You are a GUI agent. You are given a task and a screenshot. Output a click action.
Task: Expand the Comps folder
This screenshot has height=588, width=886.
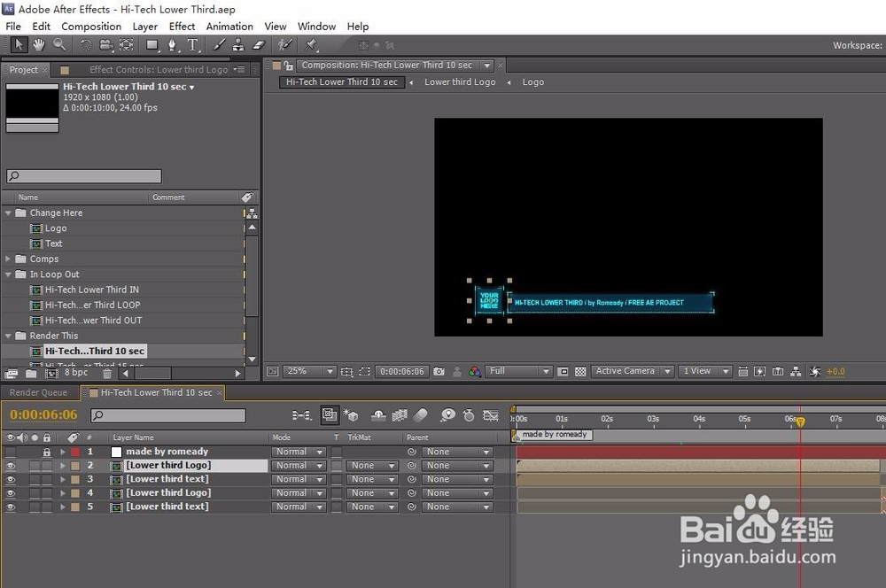(x=8, y=259)
